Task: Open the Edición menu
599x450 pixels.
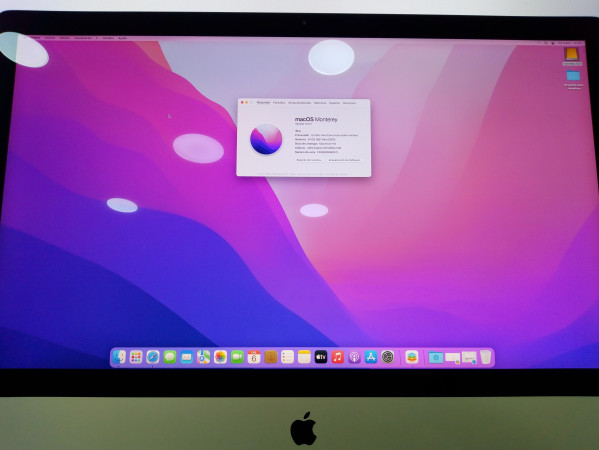Action: point(65,38)
